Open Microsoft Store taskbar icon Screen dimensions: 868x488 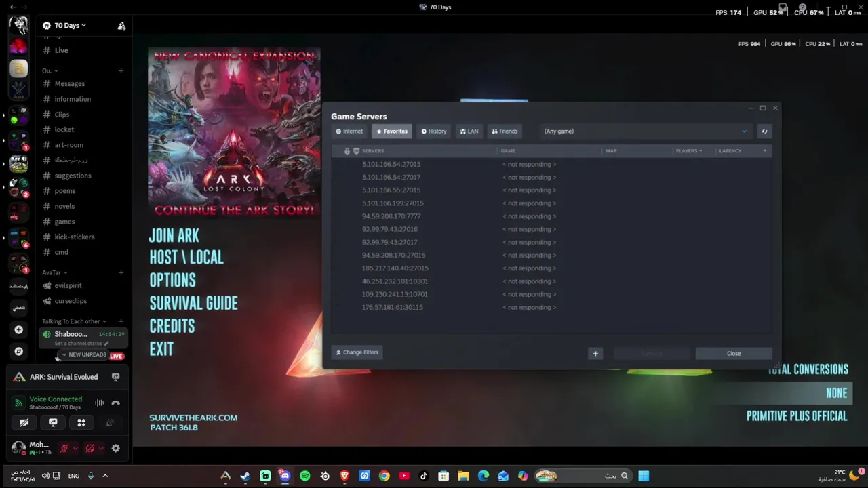point(443,476)
